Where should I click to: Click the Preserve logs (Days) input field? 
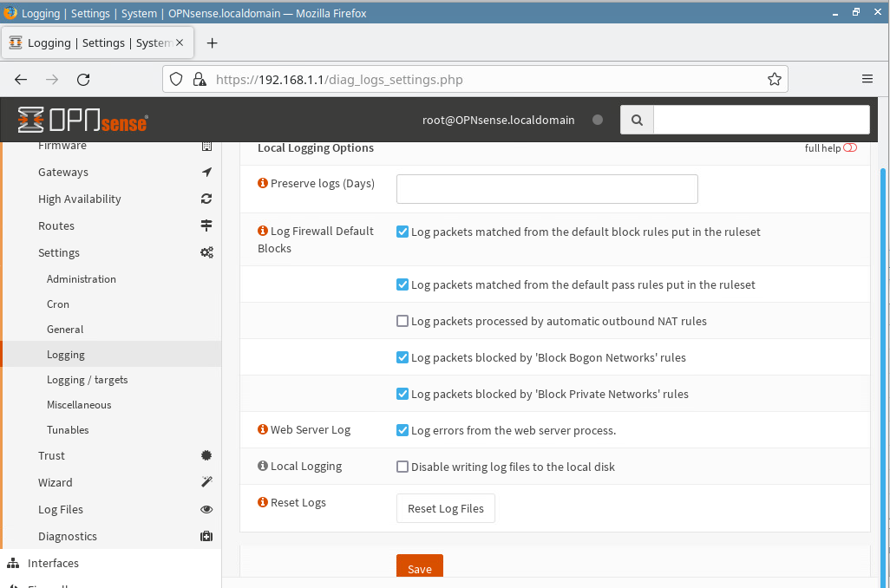click(546, 189)
